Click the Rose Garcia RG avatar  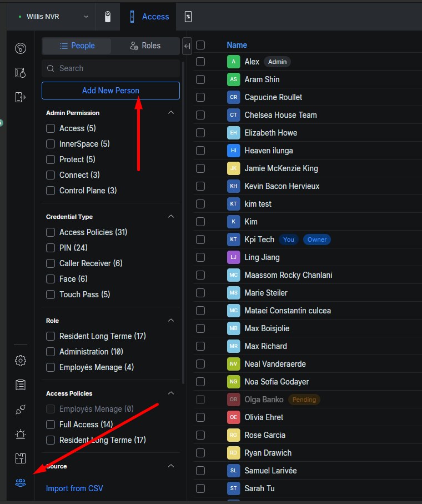click(233, 435)
